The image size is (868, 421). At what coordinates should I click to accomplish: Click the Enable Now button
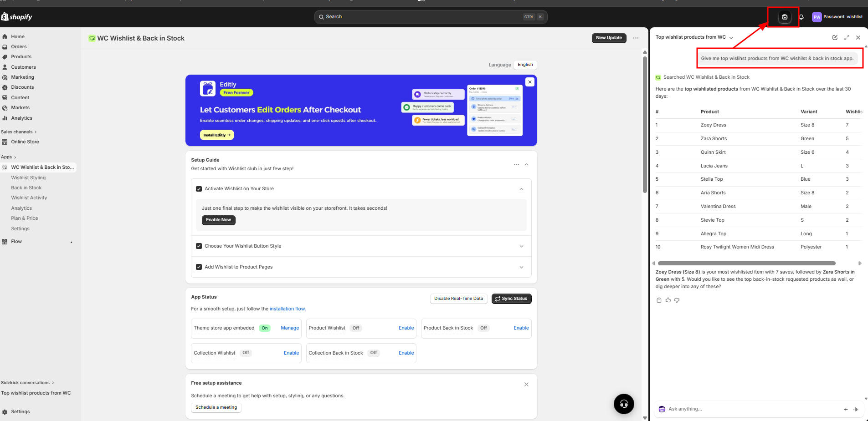click(219, 220)
